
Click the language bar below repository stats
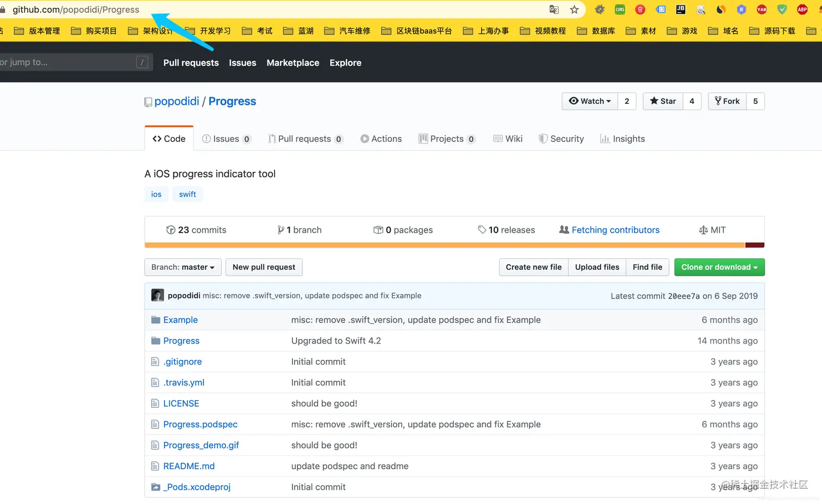click(x=454, y=245)
